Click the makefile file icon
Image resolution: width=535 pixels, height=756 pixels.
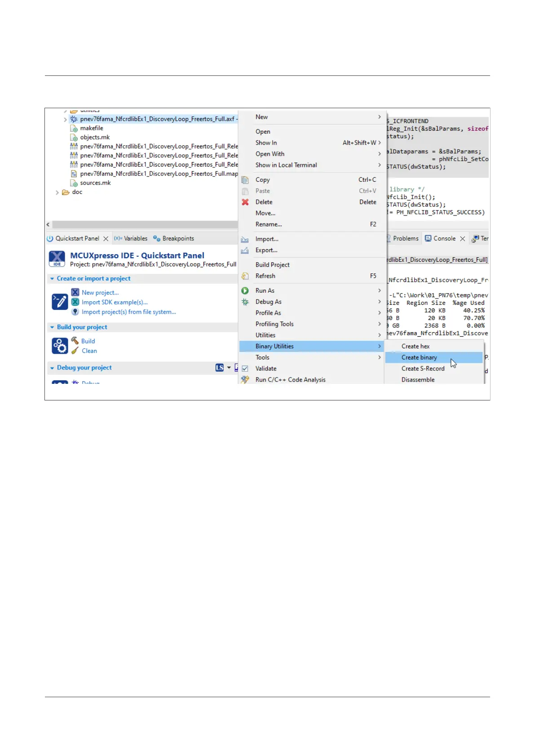tap(74, 128)
